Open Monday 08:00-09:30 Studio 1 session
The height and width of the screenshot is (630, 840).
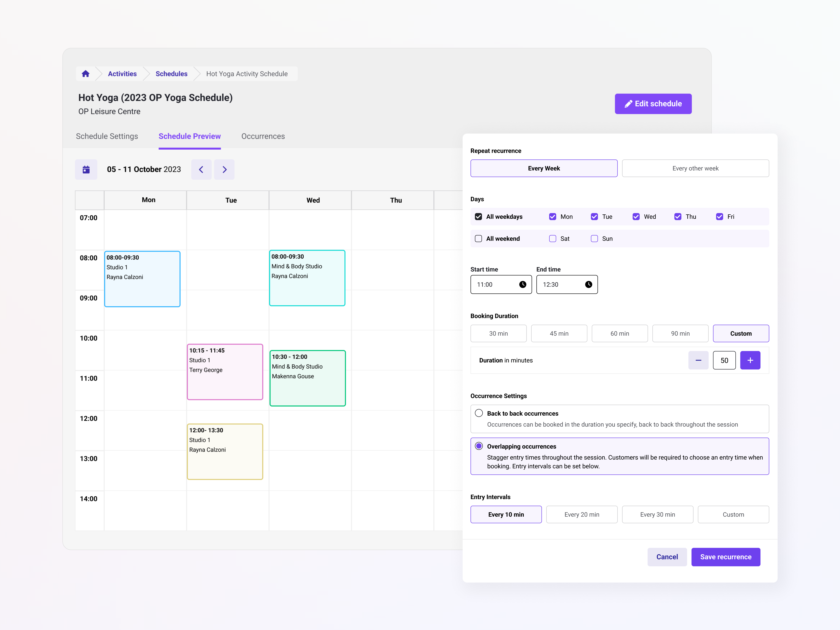(142, 279)
